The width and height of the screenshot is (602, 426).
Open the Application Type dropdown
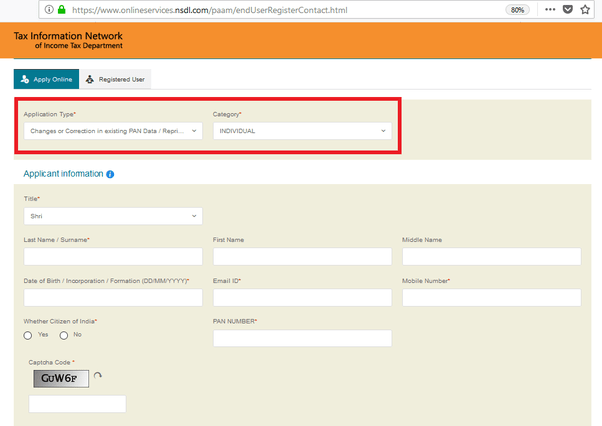point(113,131)
